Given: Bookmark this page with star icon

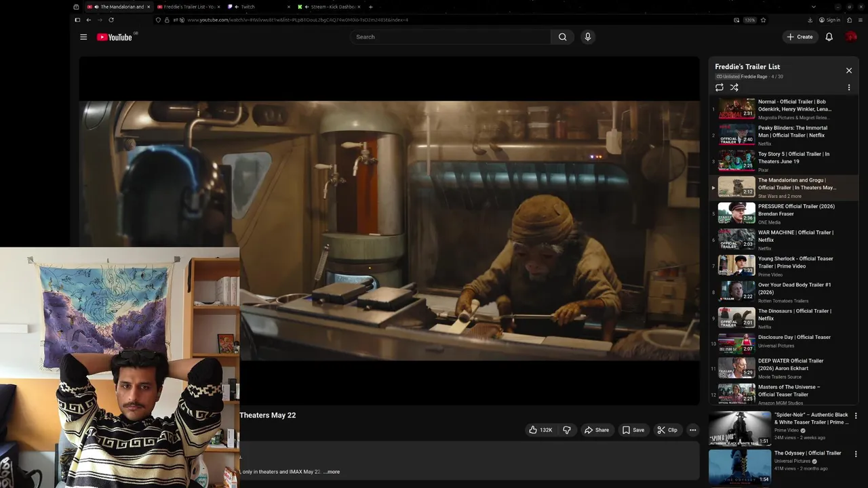Looking at the screenshot, I should [763, 20].
